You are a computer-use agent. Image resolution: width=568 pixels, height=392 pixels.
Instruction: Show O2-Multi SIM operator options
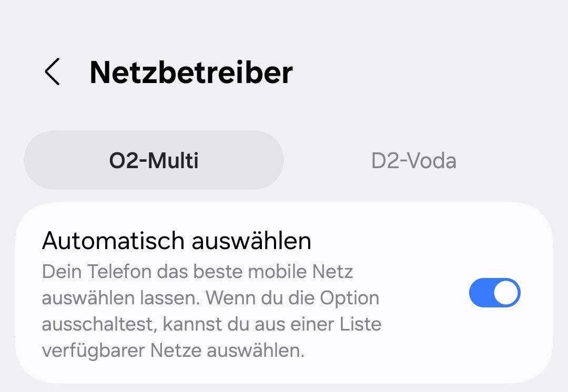pyautogui.click(x=154, y=161)
